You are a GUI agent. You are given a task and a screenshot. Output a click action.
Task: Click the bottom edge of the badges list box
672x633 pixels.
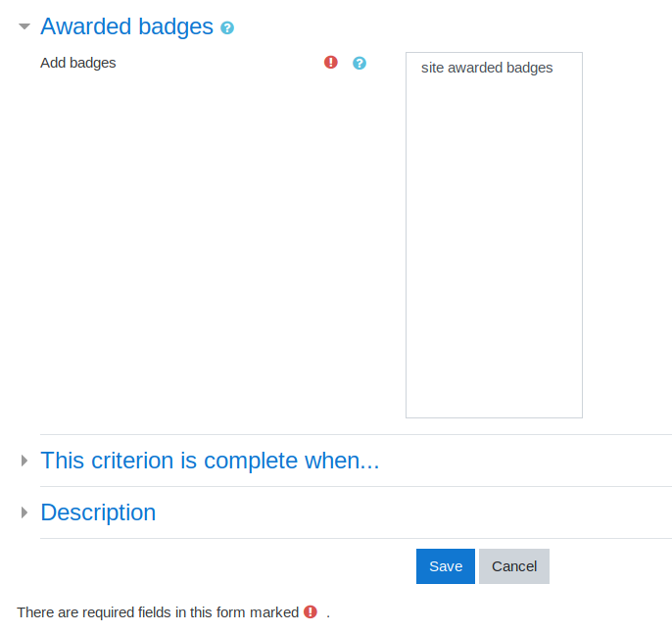coord(494,417)
